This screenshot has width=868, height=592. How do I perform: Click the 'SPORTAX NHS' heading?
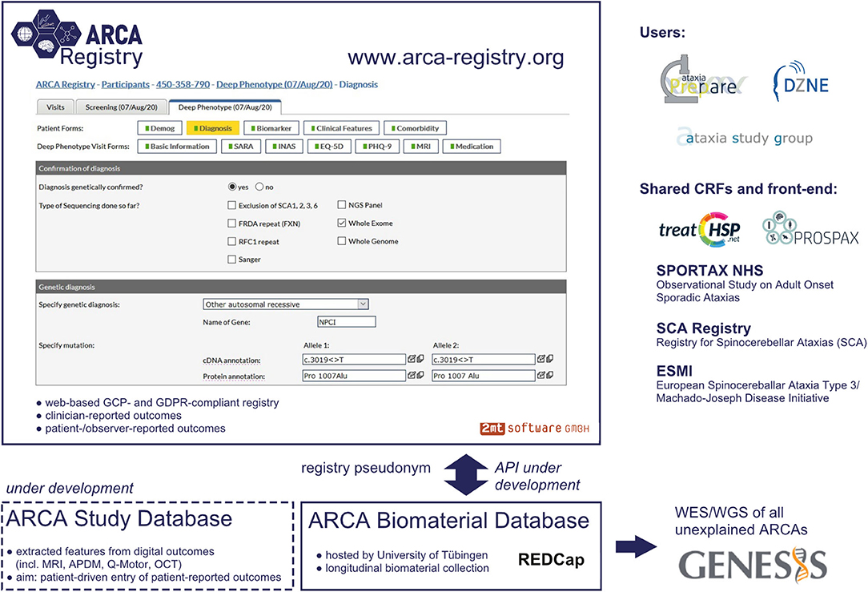(709, 270)
